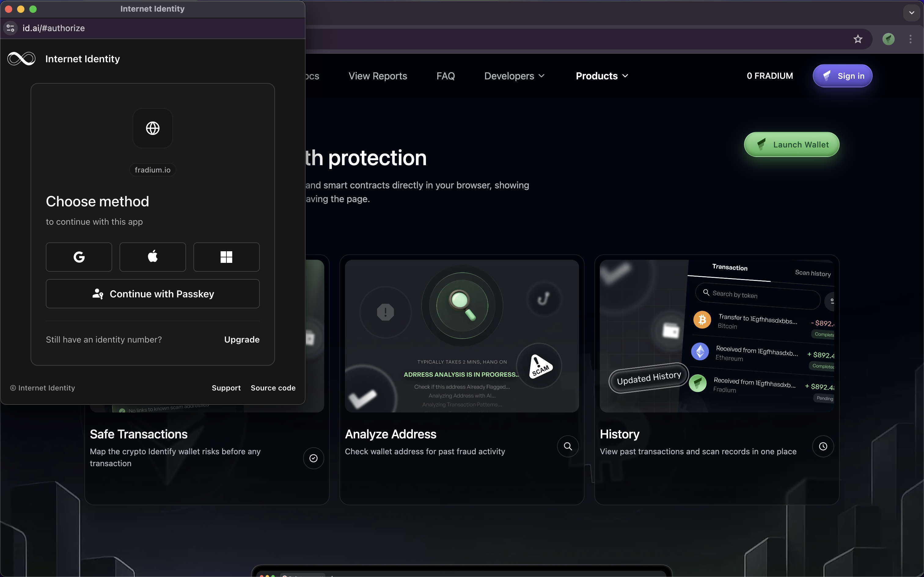The width and height of the screenshot is (924, 577).
Task: Bookmark page with the star icon
Action: point(858,39)
